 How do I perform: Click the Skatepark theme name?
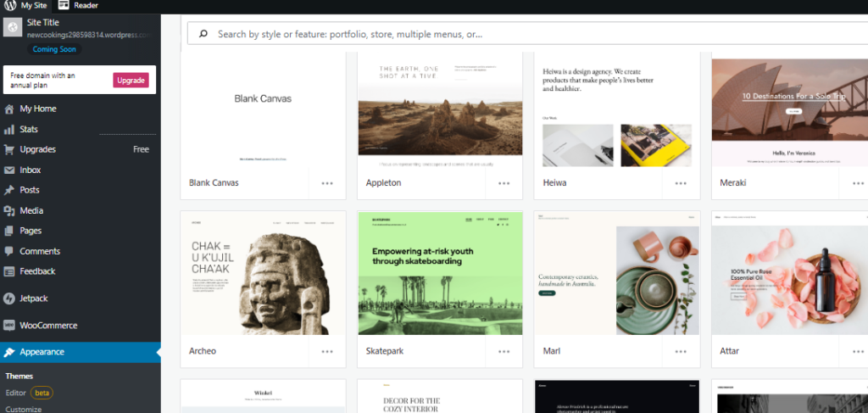pyautogui.click(x=385, y=352)
